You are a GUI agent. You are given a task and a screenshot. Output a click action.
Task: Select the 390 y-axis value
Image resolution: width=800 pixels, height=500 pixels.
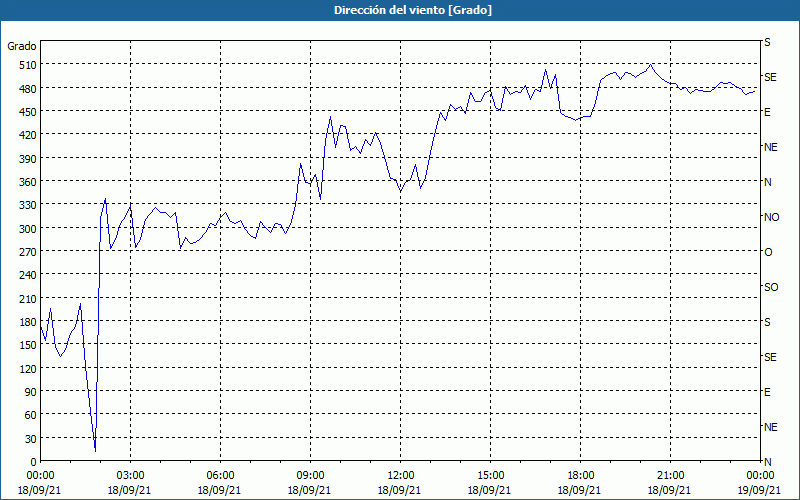click(x=29, y=159)
